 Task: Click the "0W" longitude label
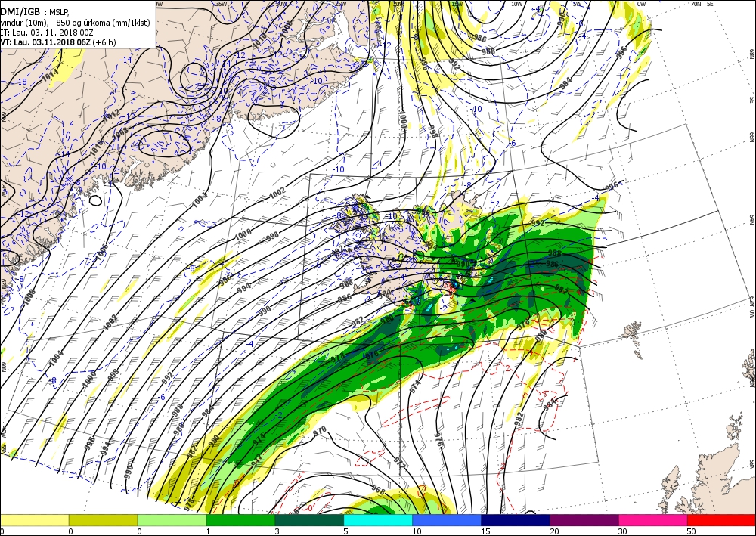click(641, 4)
